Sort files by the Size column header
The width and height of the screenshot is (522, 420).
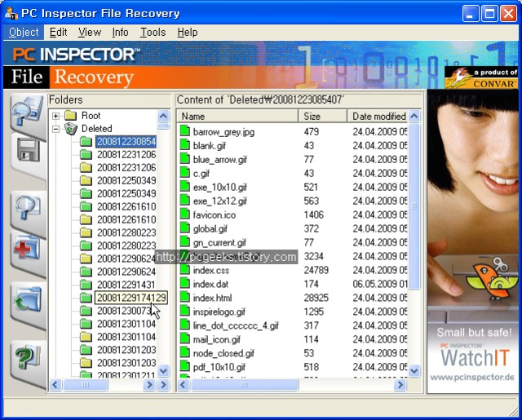pyautogui.click(x=323, y=116)
